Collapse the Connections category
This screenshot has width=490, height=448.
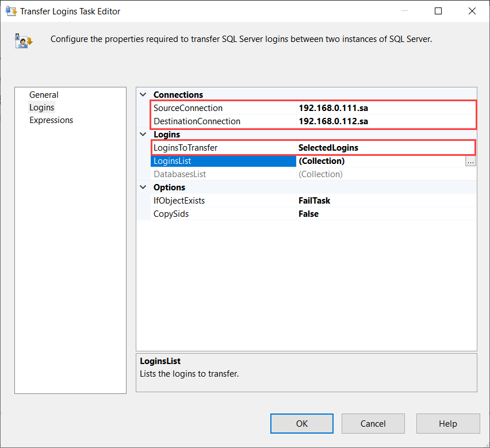(x=142, y=94)
